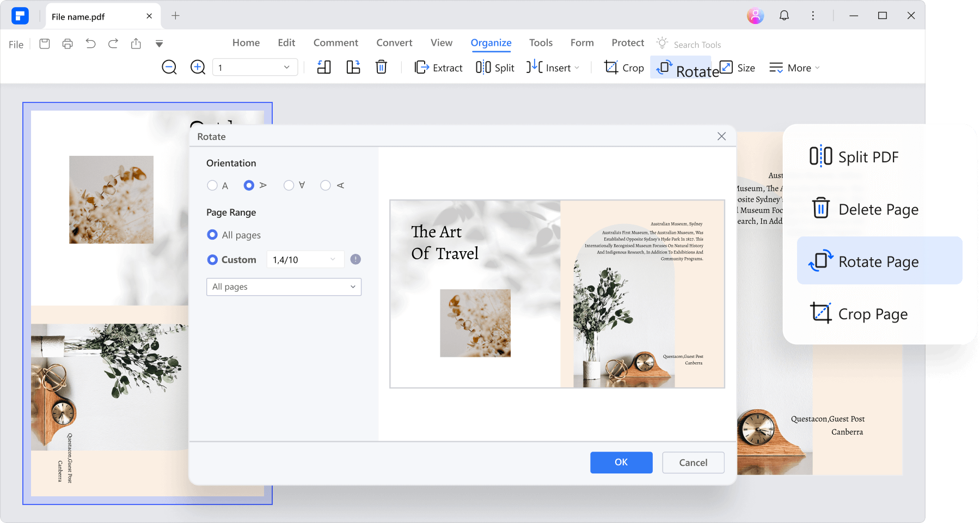Click the notification bell icon

784,16
